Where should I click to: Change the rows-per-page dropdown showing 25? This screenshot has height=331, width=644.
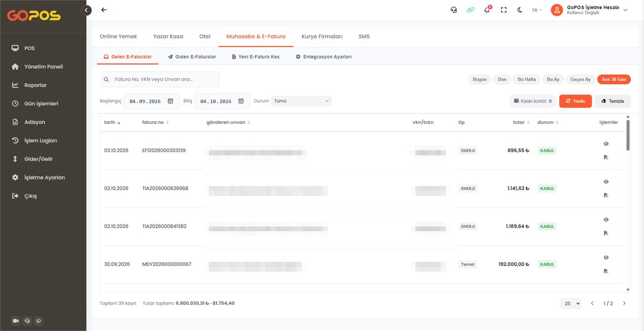click(571, 304)
